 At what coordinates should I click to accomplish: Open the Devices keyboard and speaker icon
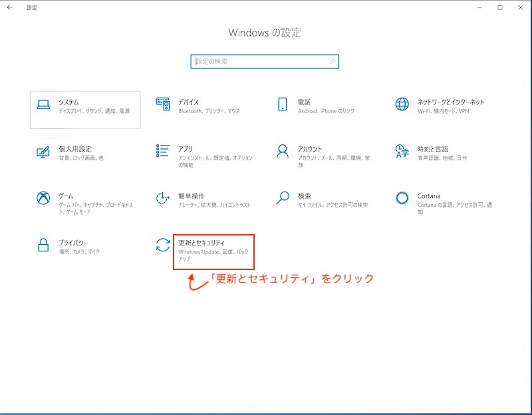(163, 104)
